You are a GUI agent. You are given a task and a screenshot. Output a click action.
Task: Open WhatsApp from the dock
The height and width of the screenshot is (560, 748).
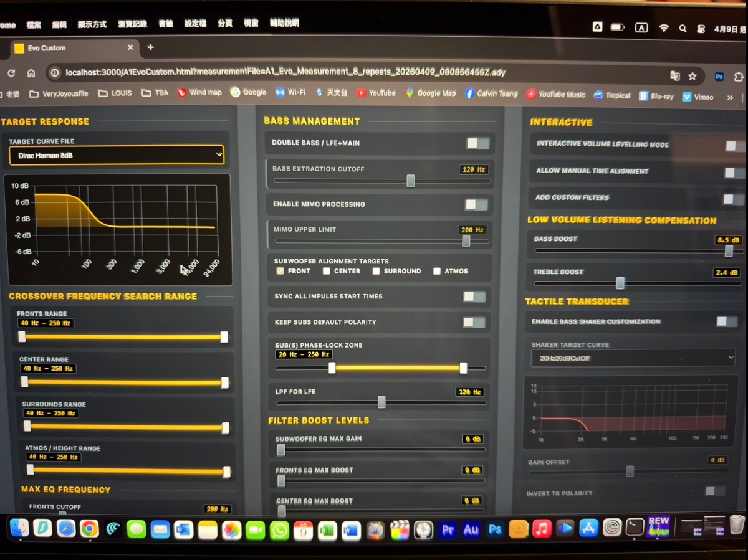(x=279, y=530)
